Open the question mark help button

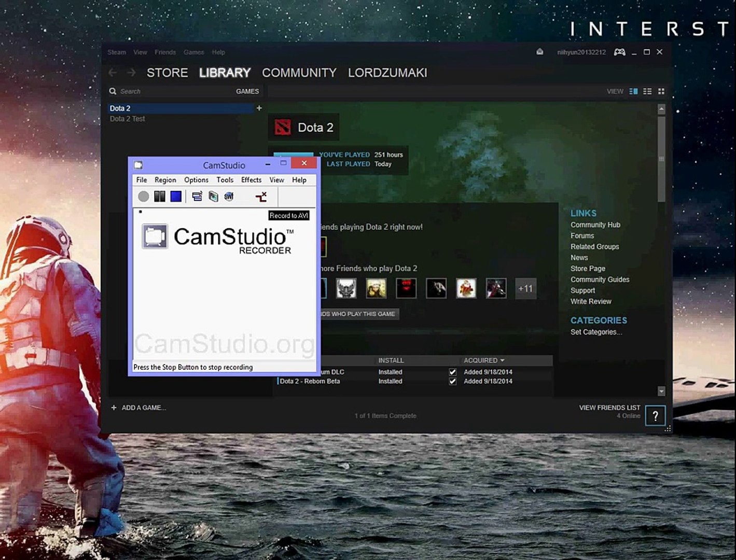click(x=655, y=415)
